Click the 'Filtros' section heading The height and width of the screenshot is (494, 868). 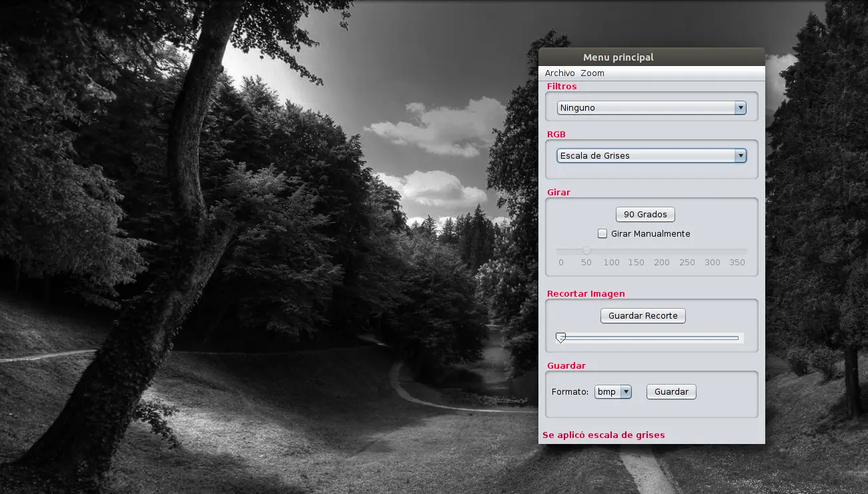pos(562,87)
